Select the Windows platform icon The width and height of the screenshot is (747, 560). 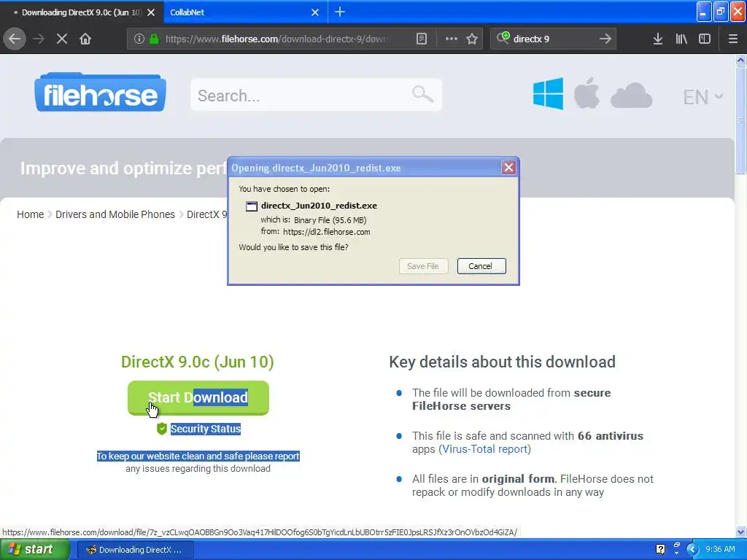point(548,94)
